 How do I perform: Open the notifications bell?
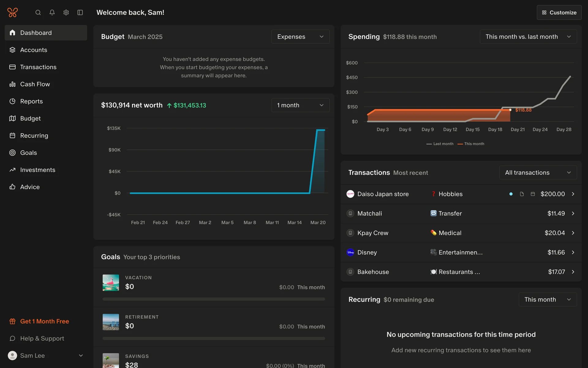tap(52, 13)
